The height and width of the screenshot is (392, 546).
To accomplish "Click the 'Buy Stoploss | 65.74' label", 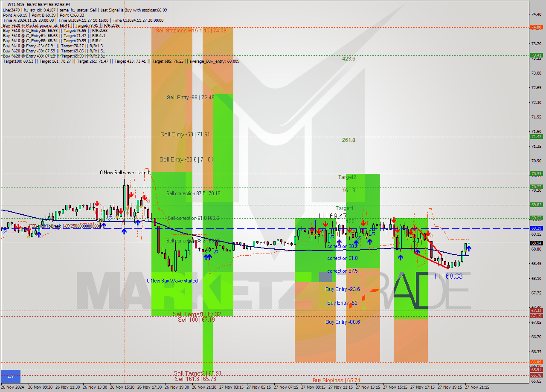I will click(336, 380).
